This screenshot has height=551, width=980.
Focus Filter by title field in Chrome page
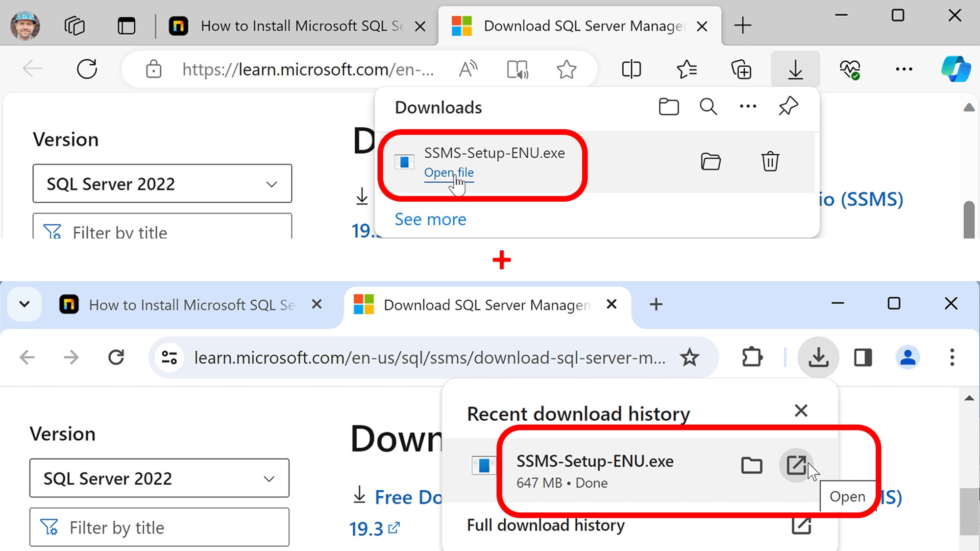pyautogui.click(x=159, y=527)
